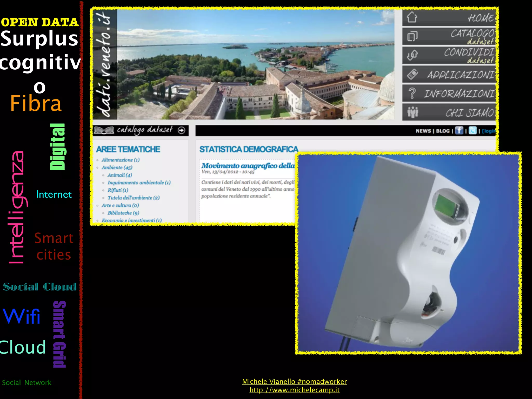Select Animali (4) subcategory
The image size is (532, 399).
[120, 175]
